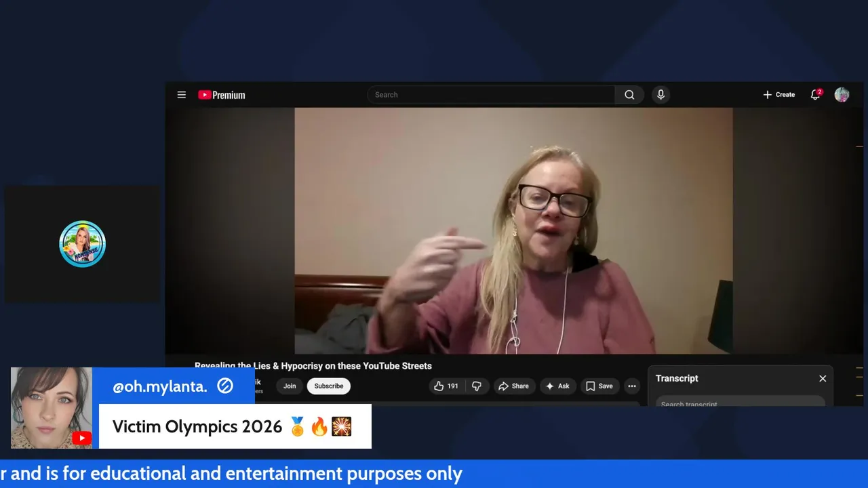The width and height of the screenshot is (868, 488).
Task: Click the YouTube badge on commenter photo
Action: tap(81, 439)
